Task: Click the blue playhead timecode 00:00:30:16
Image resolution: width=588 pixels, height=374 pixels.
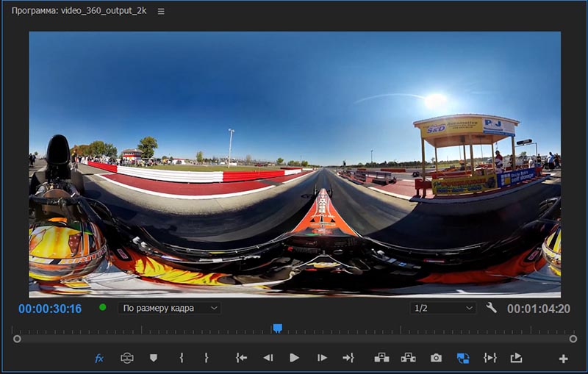Action: pos(50,309)
